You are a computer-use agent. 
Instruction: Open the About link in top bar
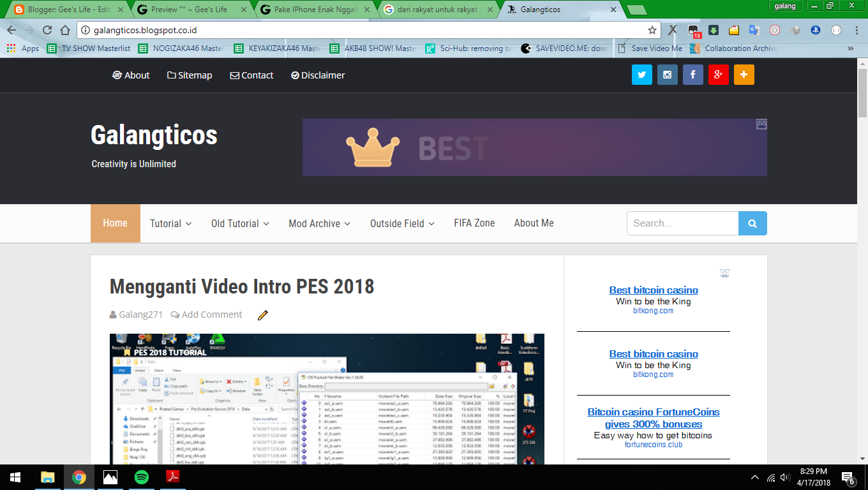pyautogui.click(x=131, y=75)
